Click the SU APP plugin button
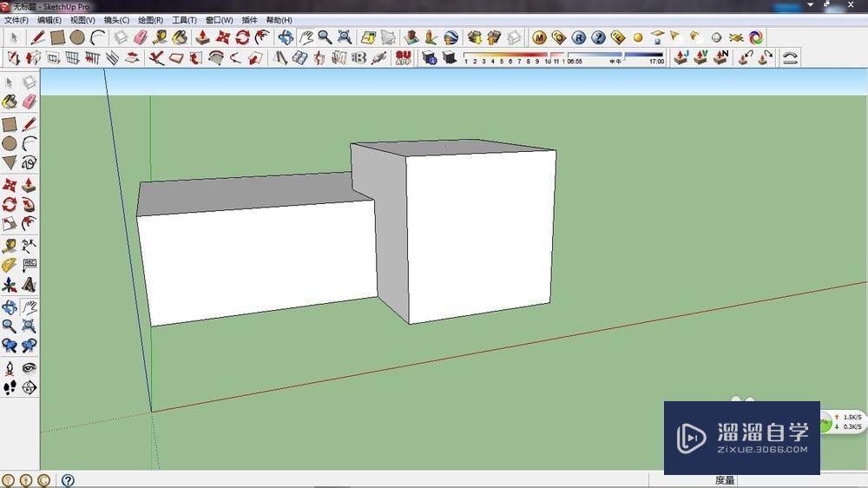The height and width of the screenshot is (488, 868). [x=403, y=58]
